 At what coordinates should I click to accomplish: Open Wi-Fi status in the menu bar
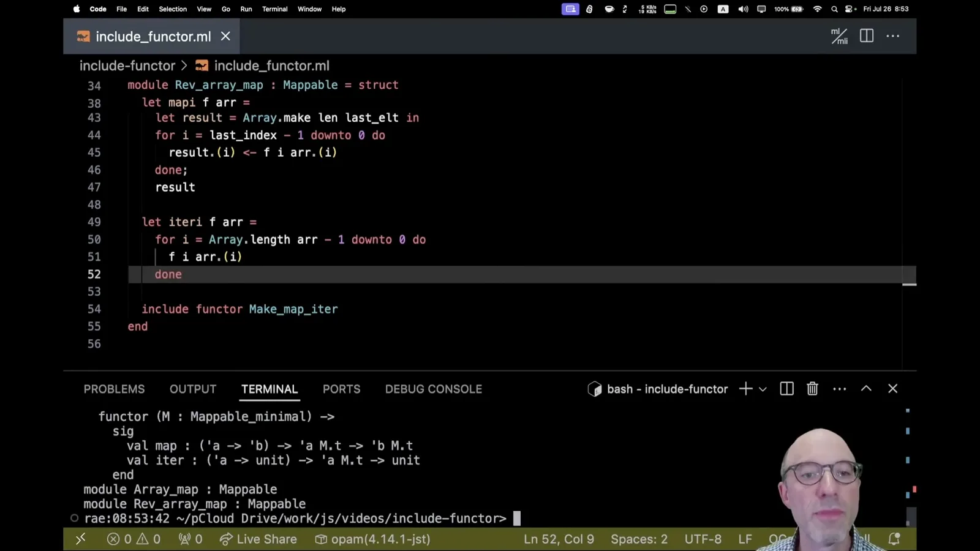(x=817, y=9)
